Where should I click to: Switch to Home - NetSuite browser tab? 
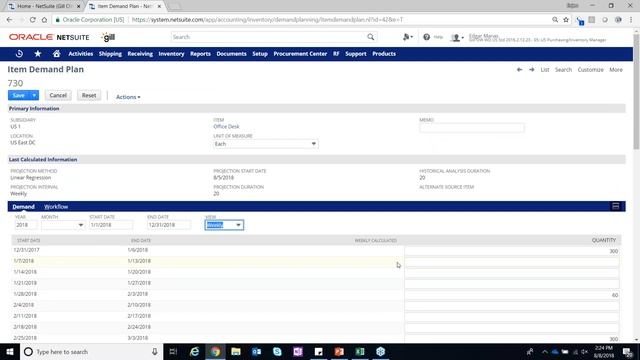tap(44, 6)
